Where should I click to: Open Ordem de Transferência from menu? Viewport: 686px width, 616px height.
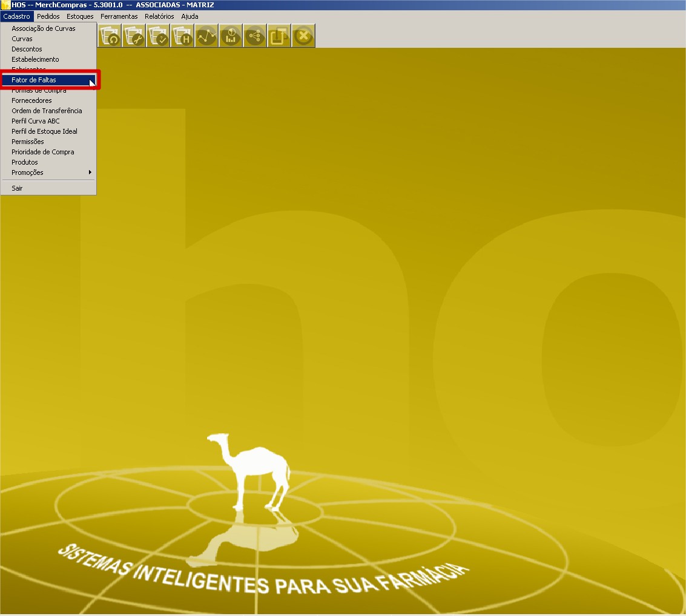(47, 111)
